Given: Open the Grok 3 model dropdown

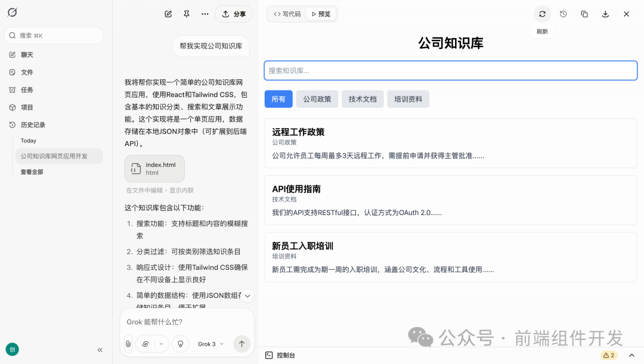Looking at the screenshot, I should tap(209, 344).
